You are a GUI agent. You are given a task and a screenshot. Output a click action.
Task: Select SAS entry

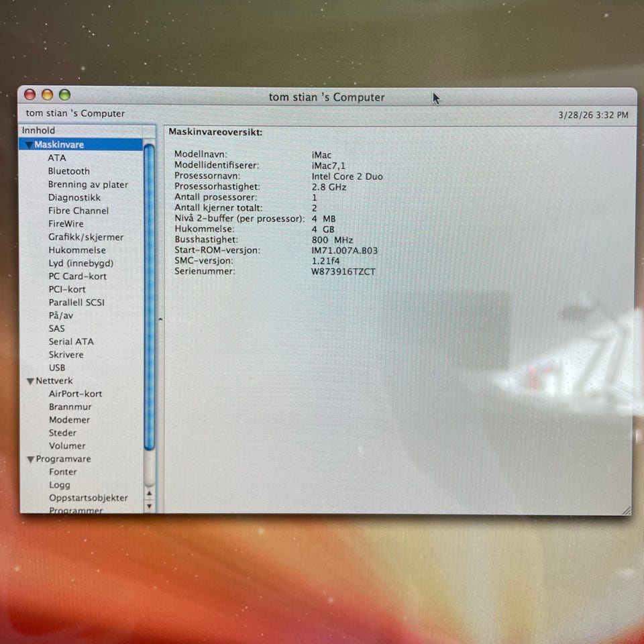point(56,329)
